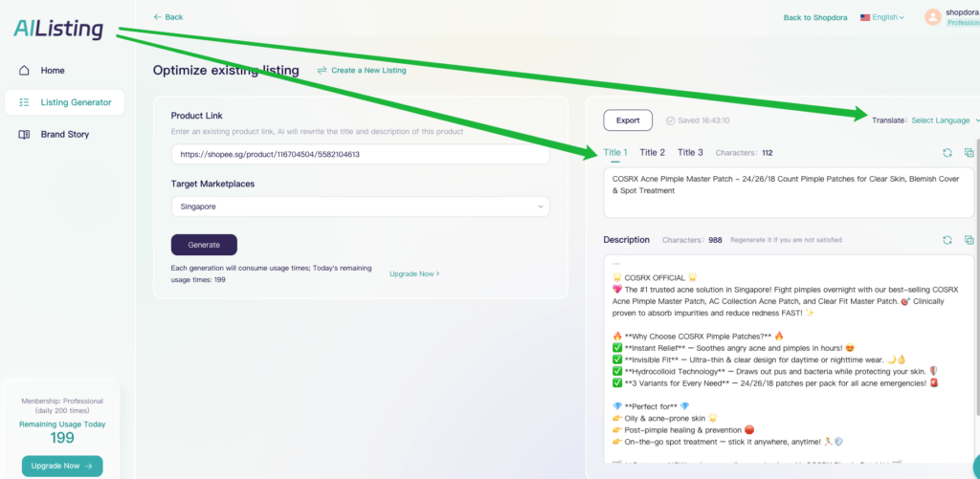
Task: Regenerate the title with the refresh icon
Action: [x=947, y=153]
